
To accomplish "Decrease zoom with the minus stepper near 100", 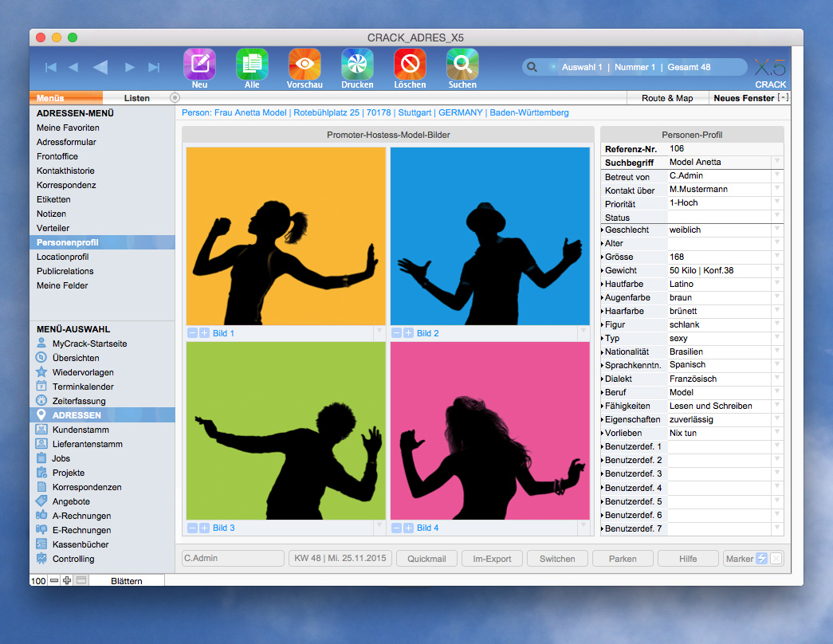I will 53,580.
